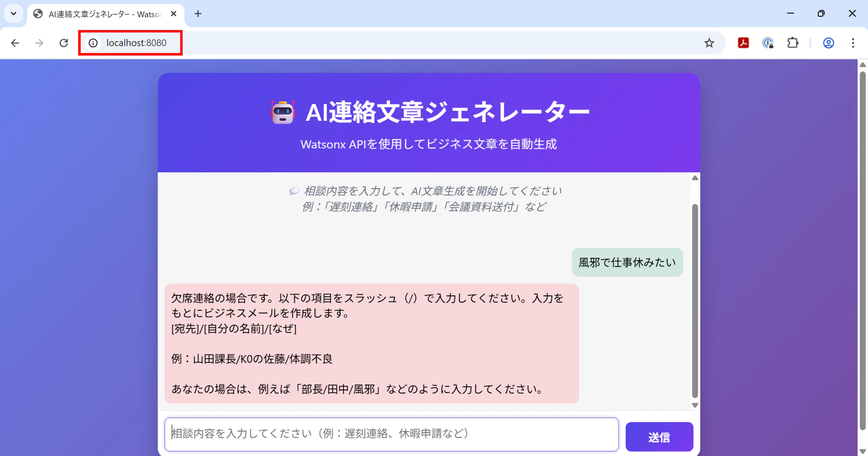Click the chat scrollbar up arrow

tap(695, 178)
